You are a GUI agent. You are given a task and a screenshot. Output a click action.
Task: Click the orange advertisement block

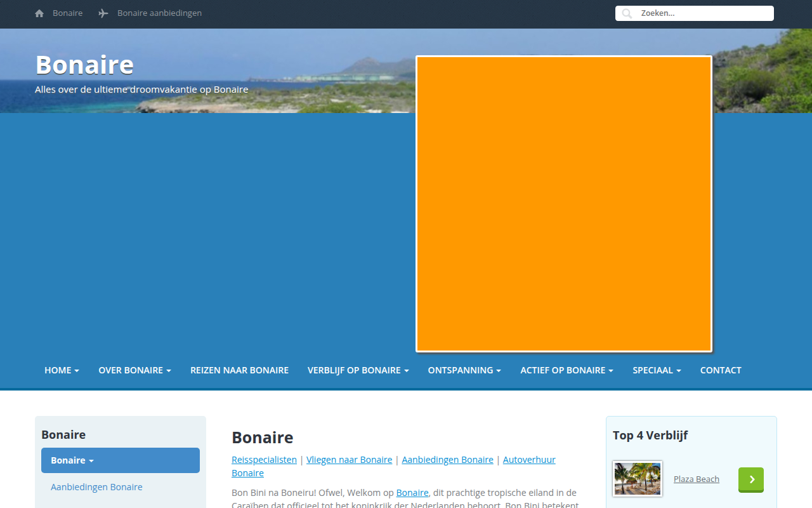564,204
